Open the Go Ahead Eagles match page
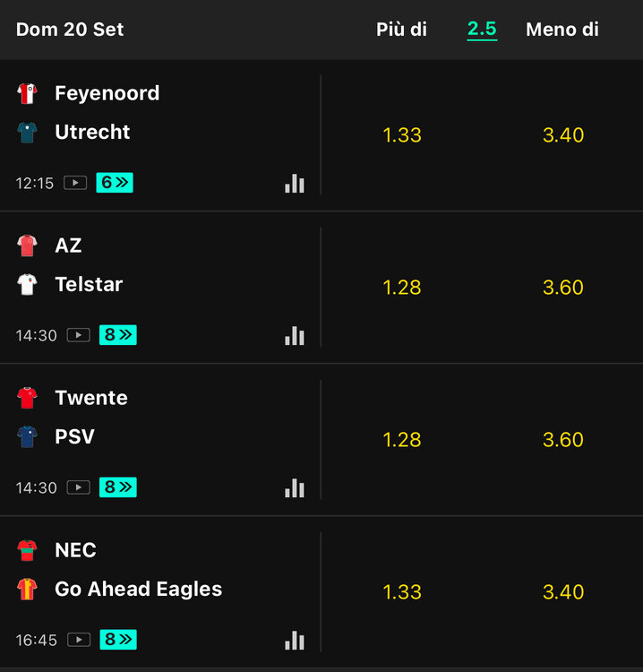 [139, 589]
